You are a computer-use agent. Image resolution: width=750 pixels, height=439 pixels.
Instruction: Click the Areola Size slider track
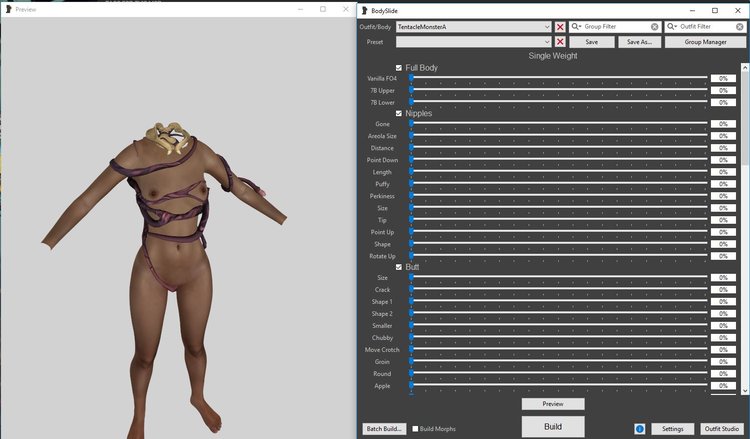click(559, 135)
